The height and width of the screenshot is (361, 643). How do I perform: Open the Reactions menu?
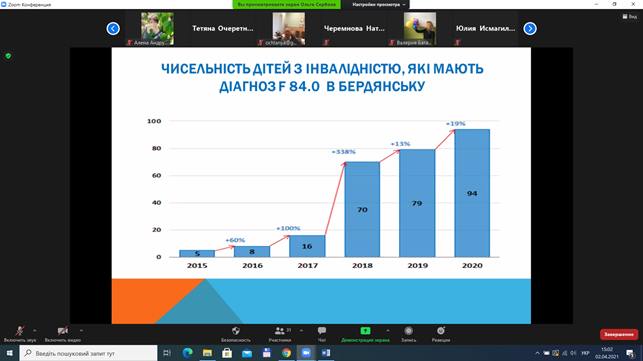point(441,331)
